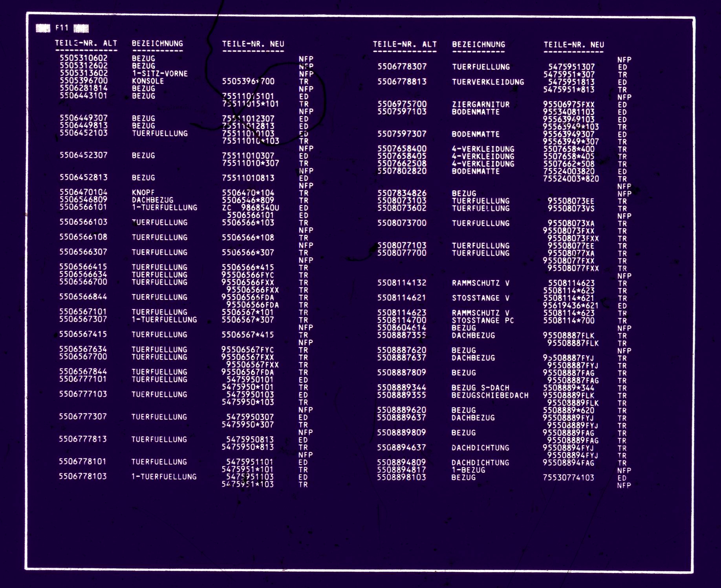Click part number 5505313602

(x=84, y=73)
